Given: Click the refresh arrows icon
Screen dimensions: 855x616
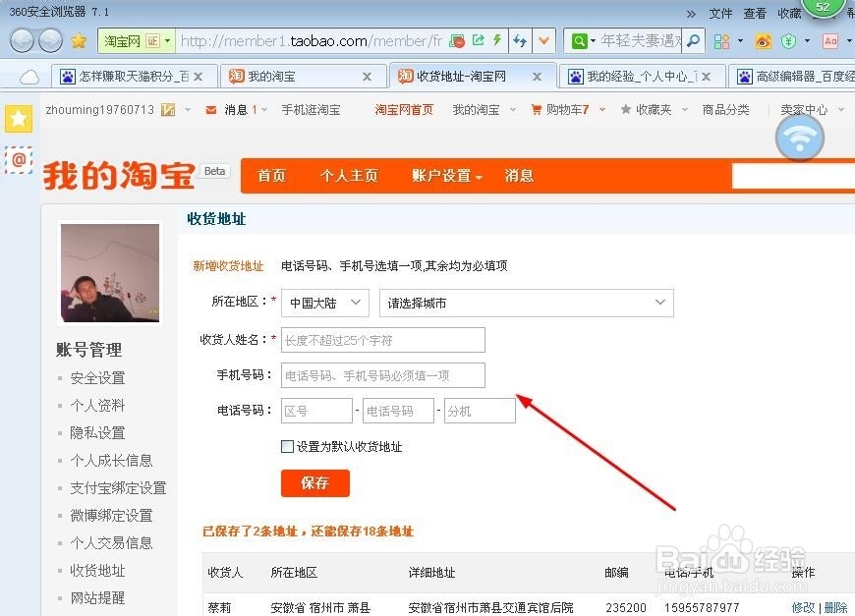Looking at the screenshot, I should click(520, 41).
